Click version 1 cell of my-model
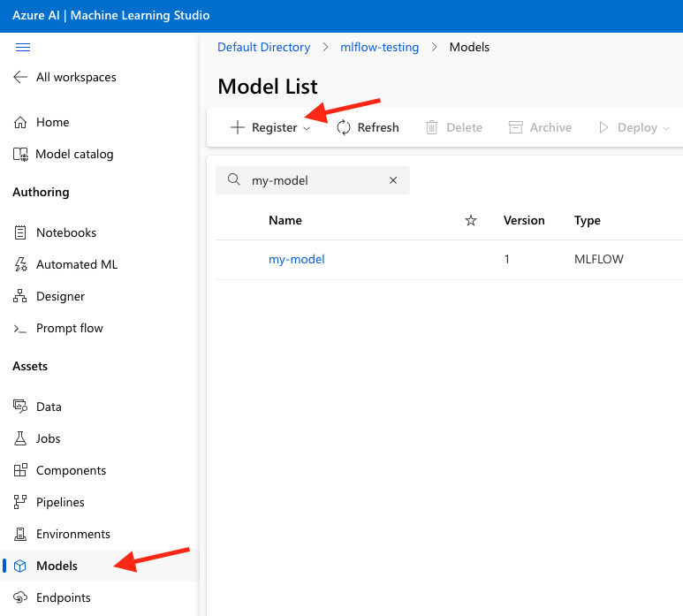 [506, 259]
